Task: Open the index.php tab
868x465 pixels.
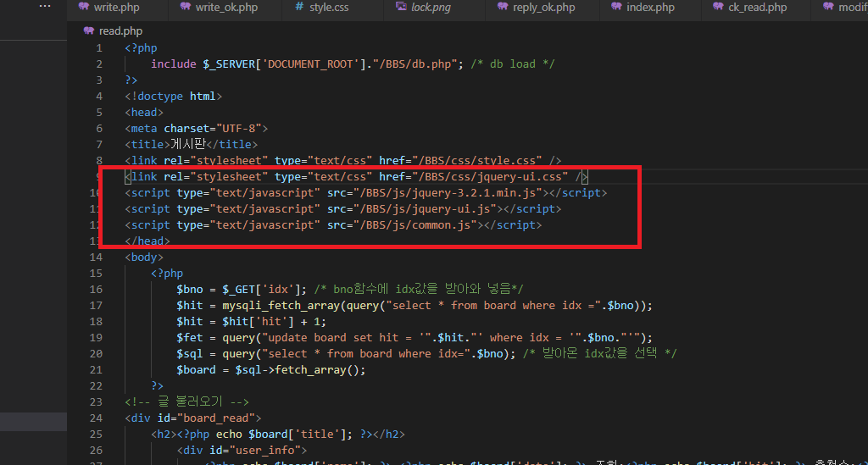Action: (x=650, y=8)
